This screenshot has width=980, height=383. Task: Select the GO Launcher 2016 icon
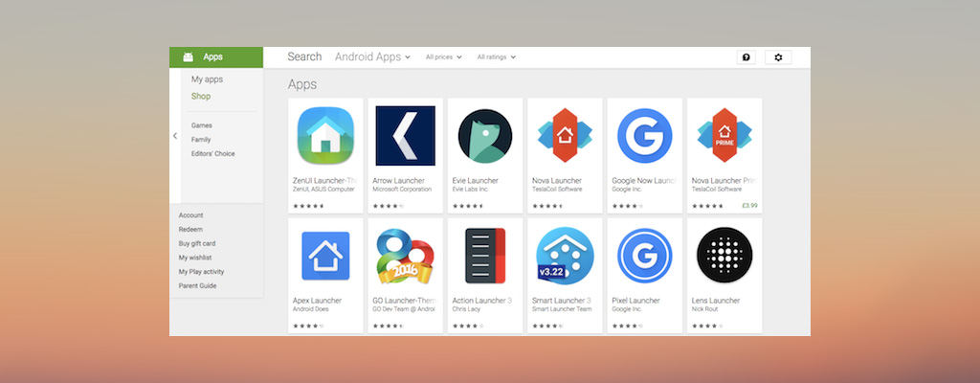pyautogui.click(x=405, y=256)
